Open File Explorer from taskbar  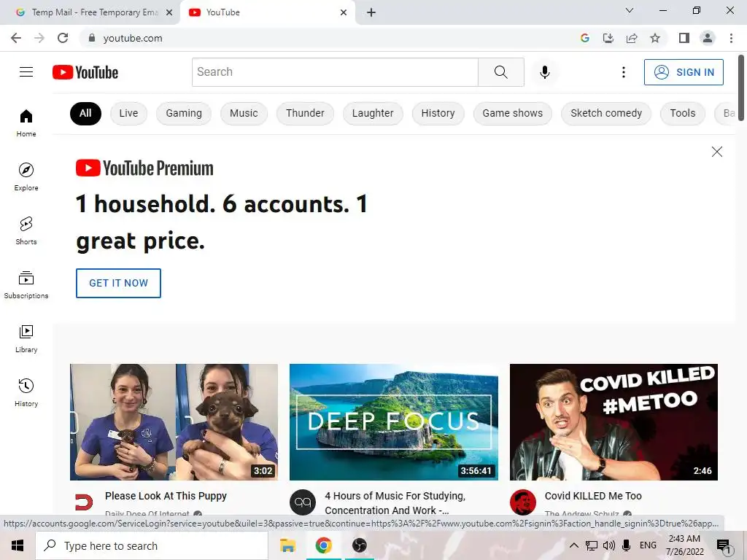coord(287,545)
